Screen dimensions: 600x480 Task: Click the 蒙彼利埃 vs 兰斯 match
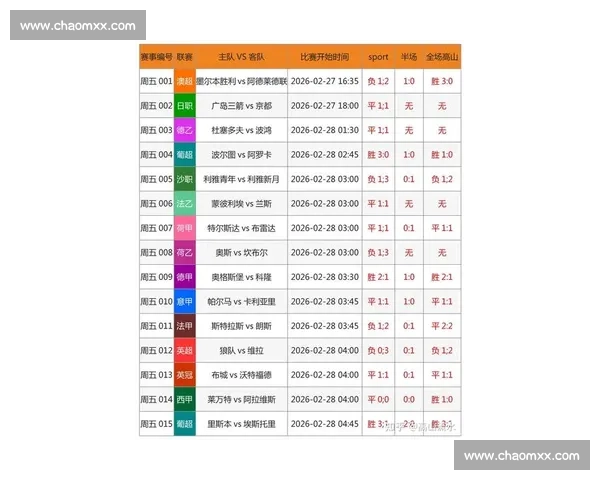click(241, 204)
